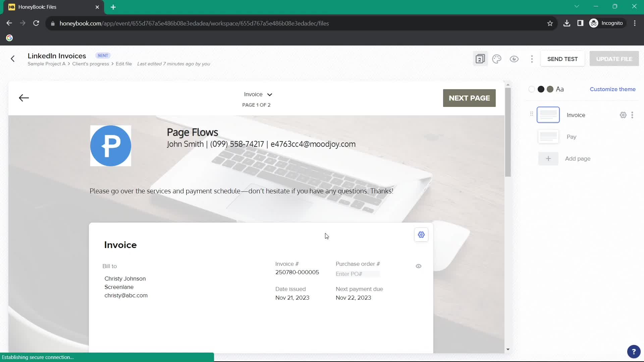Open the Google bookmark shortcut
The height and width of the screenshot is (362, 644).
(x=9, y=38)
